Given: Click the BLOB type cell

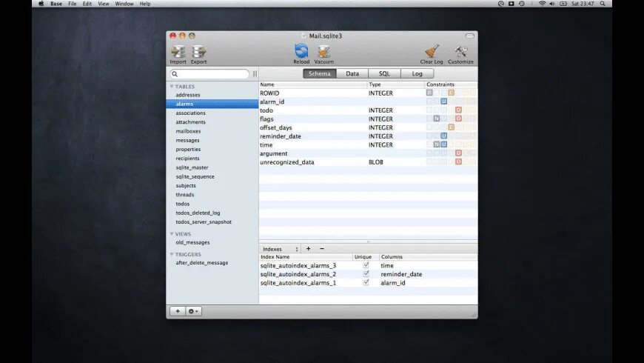Looking at the screenshot, I should [x=376, y=162].
